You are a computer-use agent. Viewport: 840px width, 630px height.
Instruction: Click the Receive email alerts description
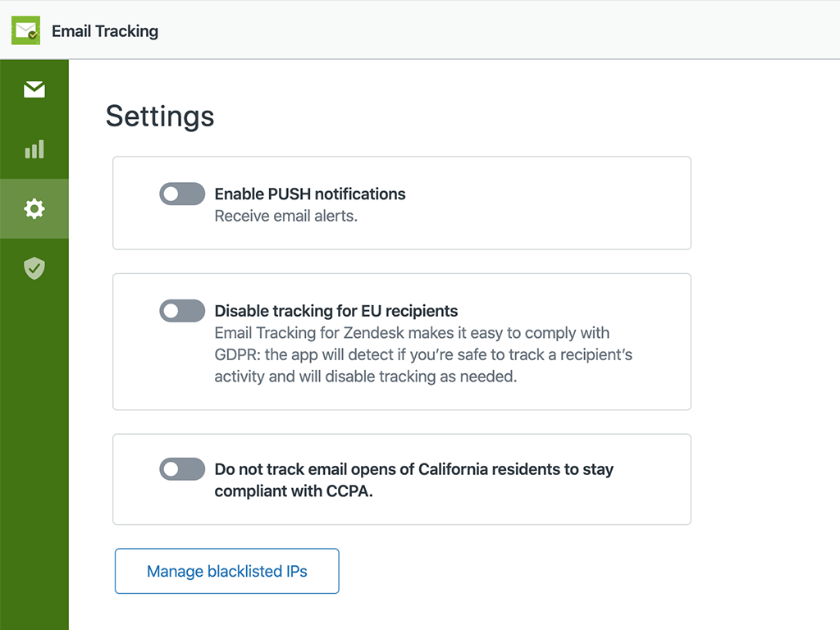coord(286,217)
